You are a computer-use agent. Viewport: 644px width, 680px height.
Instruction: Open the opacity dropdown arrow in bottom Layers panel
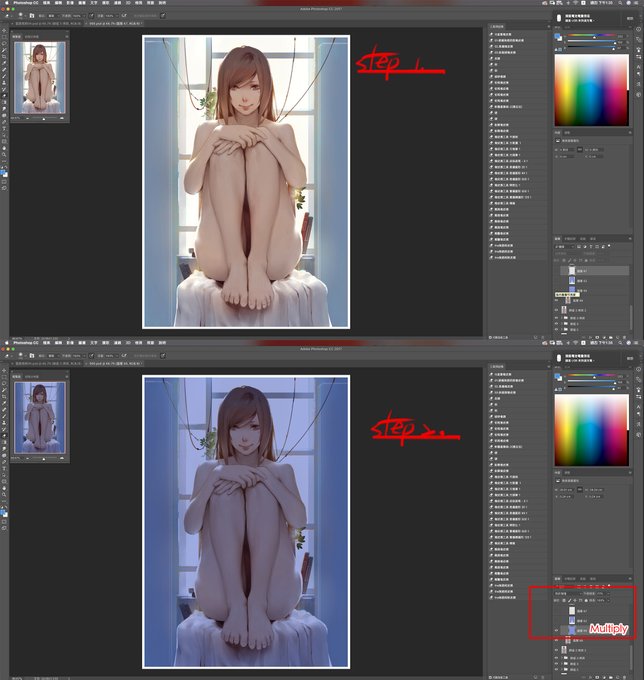click(x=608, y=593)
